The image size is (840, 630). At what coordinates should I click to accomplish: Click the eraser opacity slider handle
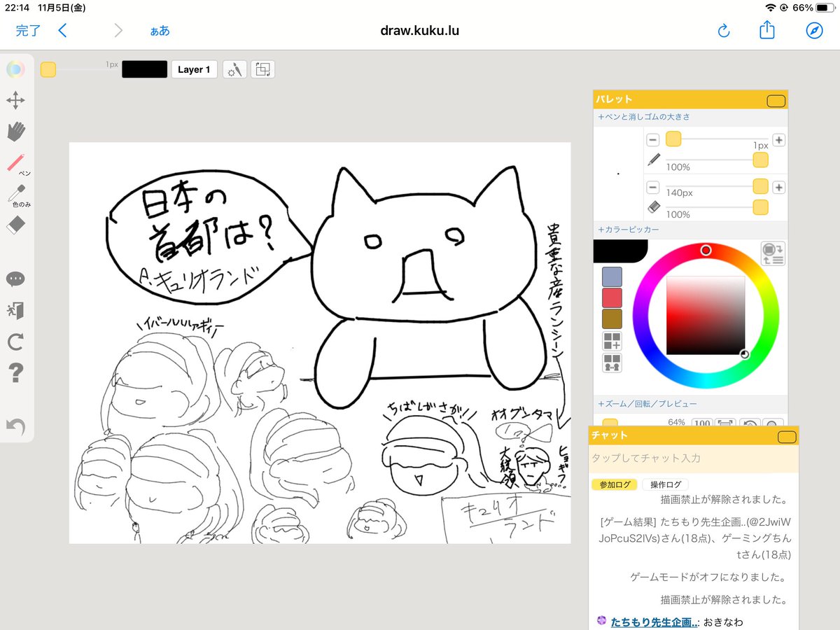760,207
